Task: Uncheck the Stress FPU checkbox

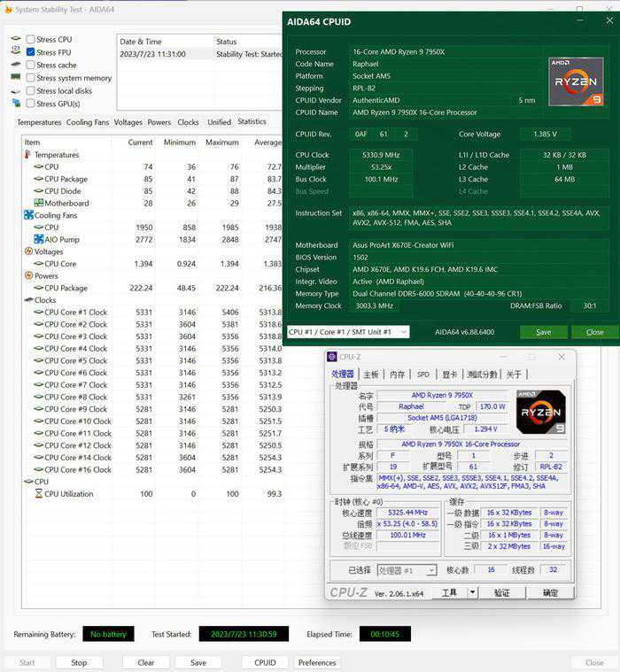Action: click(x=31, y=52)
